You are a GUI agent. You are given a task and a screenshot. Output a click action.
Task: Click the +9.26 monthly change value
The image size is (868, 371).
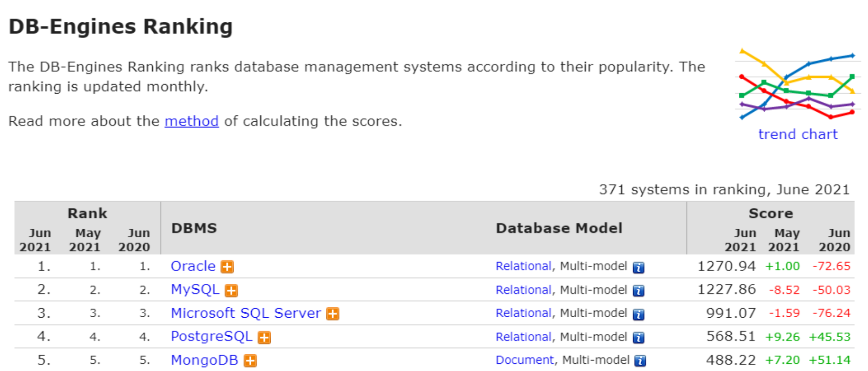(782, 337)
